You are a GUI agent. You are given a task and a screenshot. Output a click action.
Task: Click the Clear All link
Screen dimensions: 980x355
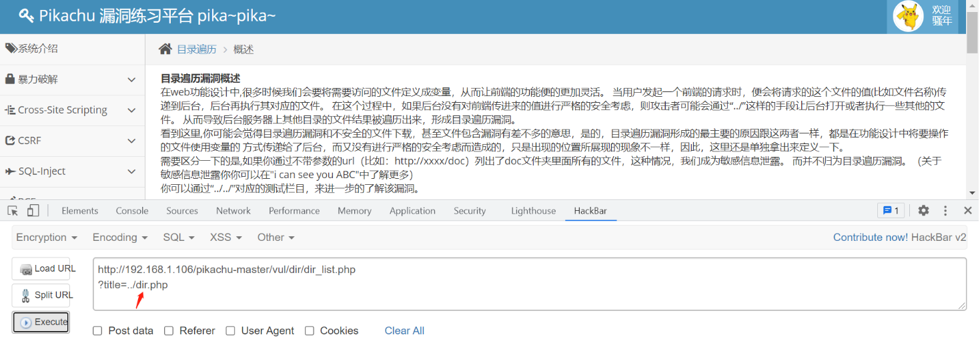404,331
